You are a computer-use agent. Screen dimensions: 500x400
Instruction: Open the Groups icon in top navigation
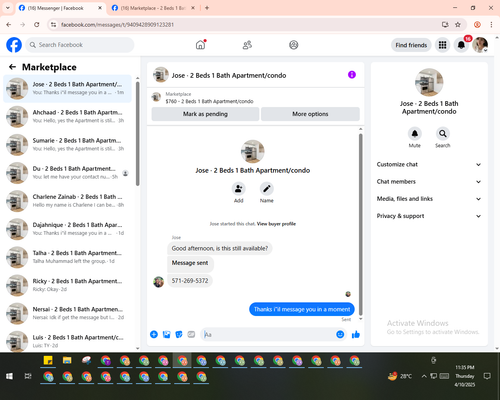coord(294,45)
